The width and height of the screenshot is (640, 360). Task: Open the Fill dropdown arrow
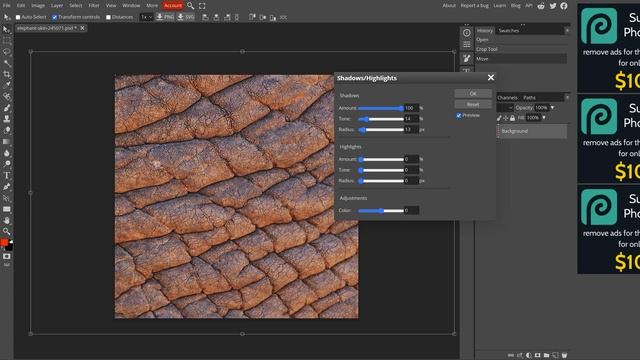pyautogui.click(x=544, y=118)
